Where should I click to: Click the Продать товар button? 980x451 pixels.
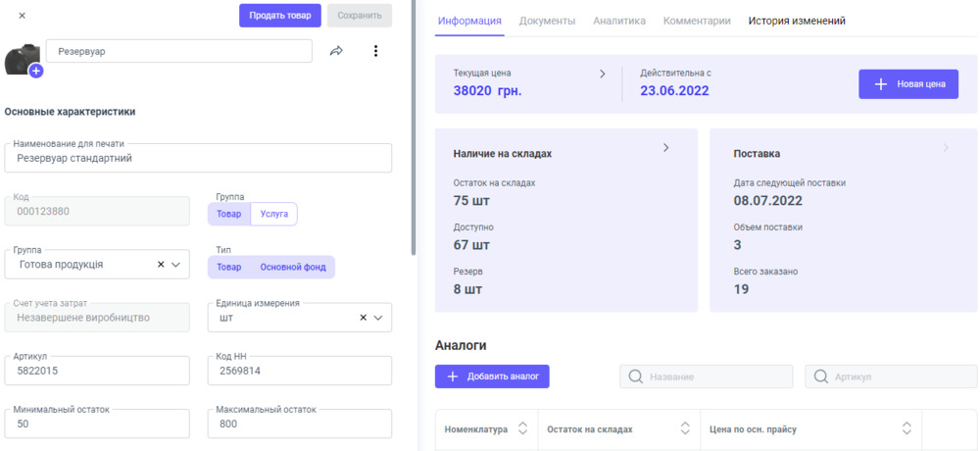pos(279,16)
